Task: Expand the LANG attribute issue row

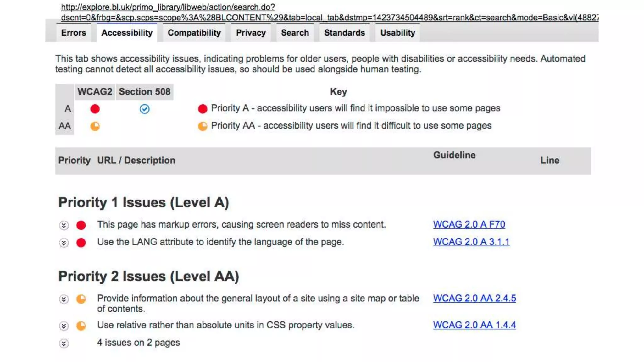Action: [64, 243]
